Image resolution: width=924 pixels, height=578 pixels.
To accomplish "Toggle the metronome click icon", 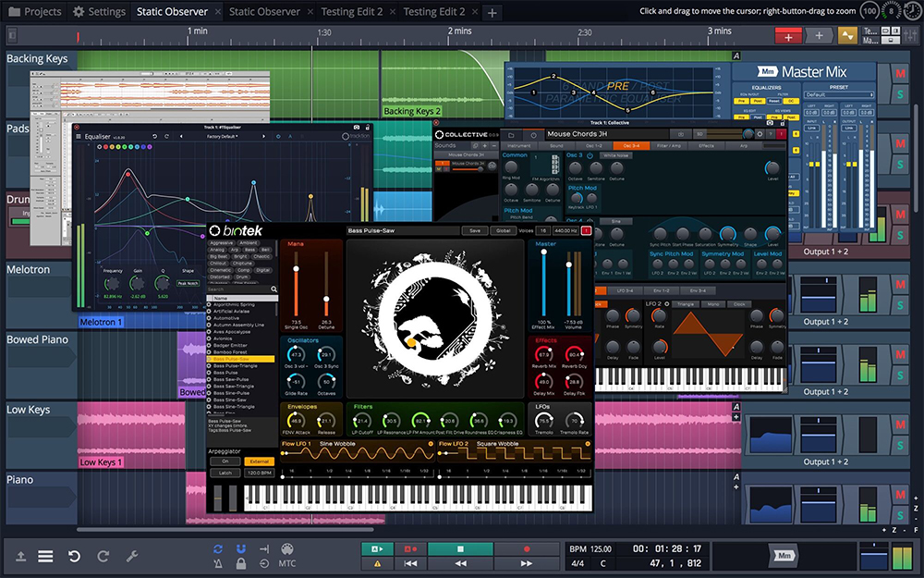I will coord(218,564).
